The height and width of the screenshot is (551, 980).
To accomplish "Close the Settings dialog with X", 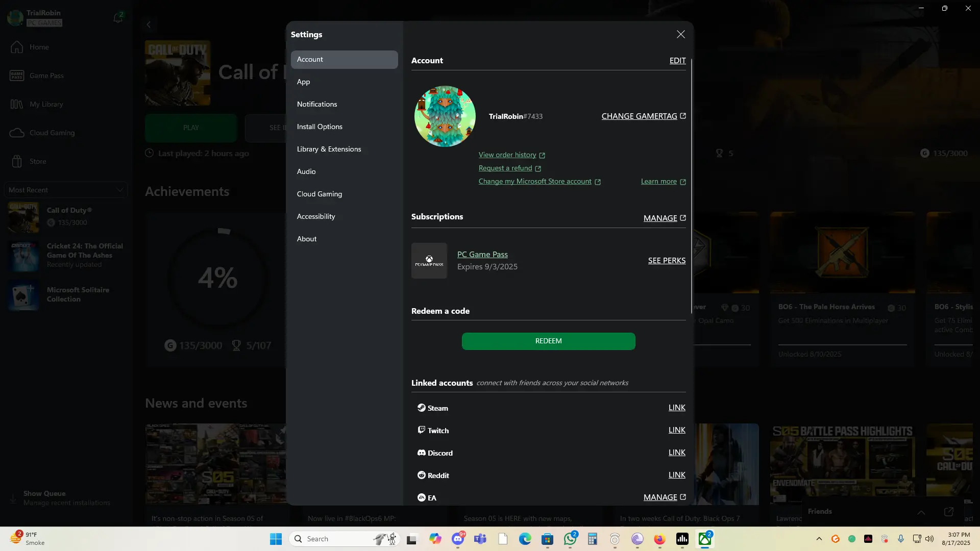I will pos(680,34).
